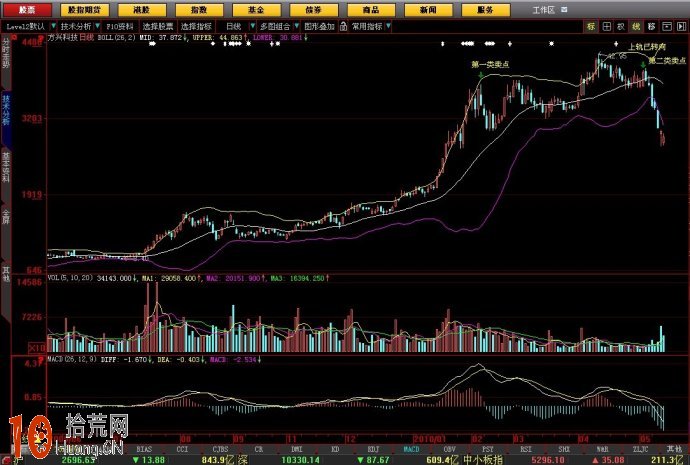
Task: Click the 方兴科技 stock name label
Action: pyautogui.click(x=63, y=38)
